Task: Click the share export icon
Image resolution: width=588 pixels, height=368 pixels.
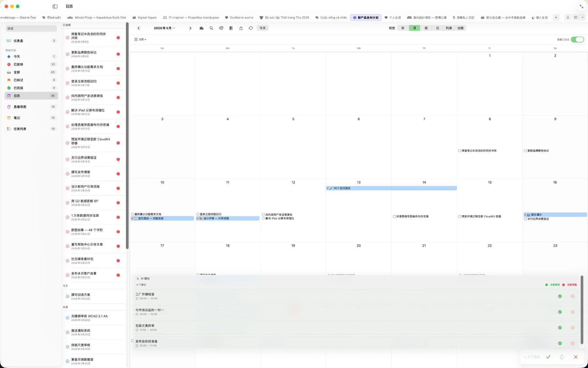Action: (241, 28)
